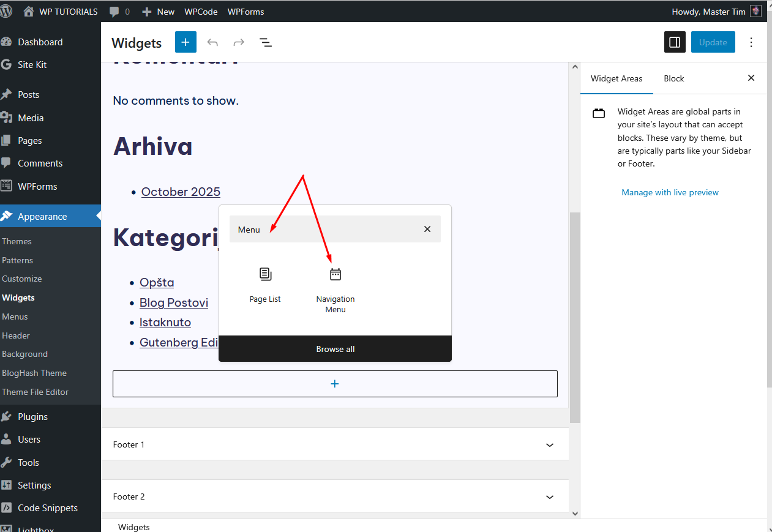Switch to the Block tab
Image resolution: width=772 pixels, height=532 pixels.
(673, 78)
